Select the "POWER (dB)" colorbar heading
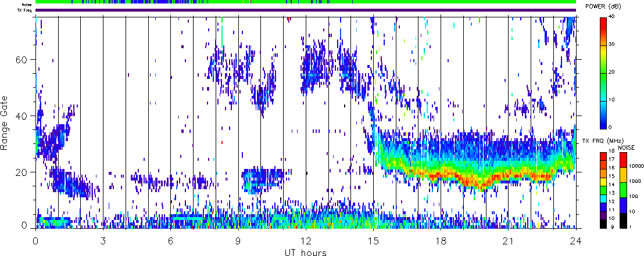The image size is (644, 256). coord(604,6)
